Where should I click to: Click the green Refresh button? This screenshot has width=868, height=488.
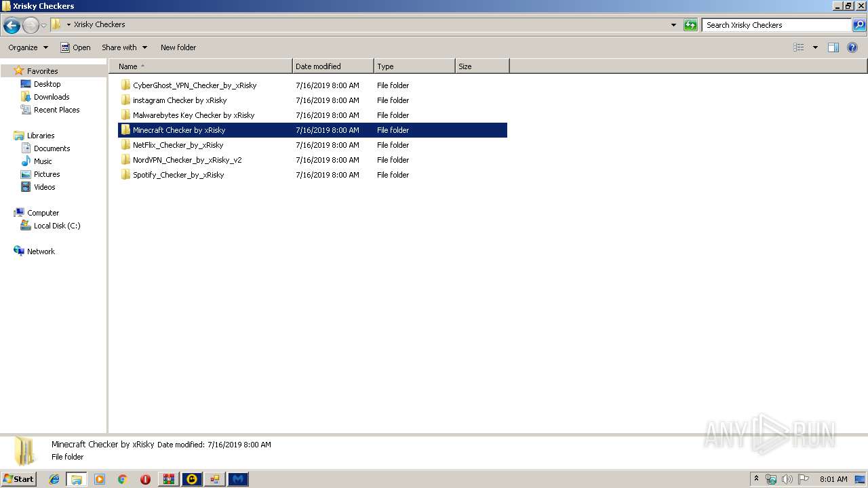click(x=690, y=25)
